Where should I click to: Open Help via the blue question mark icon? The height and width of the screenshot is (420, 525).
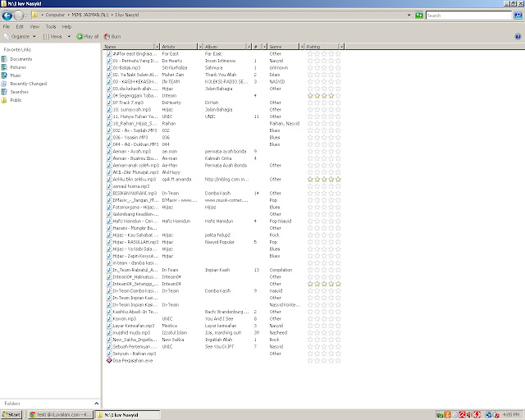518,37
